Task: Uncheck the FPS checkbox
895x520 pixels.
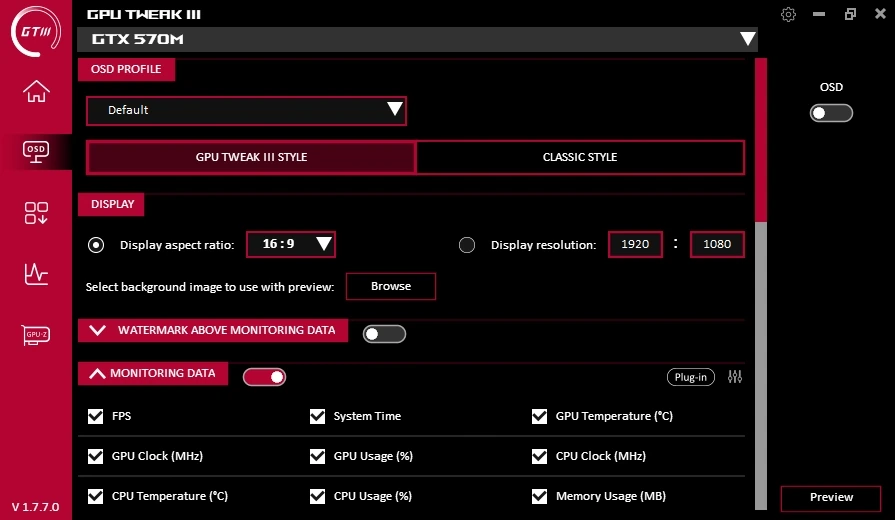Action: (95, 416)
